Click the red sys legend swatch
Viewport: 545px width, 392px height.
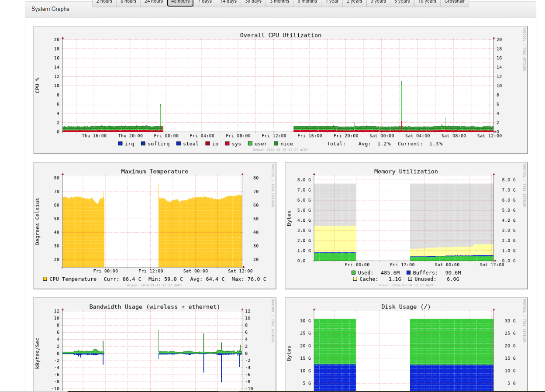click(228, 144)
